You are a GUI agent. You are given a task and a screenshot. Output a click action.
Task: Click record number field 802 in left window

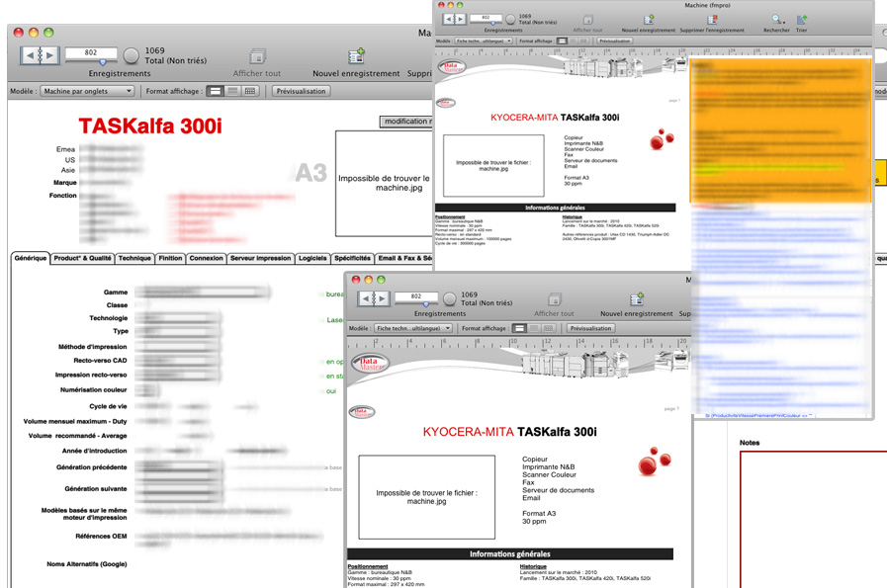point(91,52)
